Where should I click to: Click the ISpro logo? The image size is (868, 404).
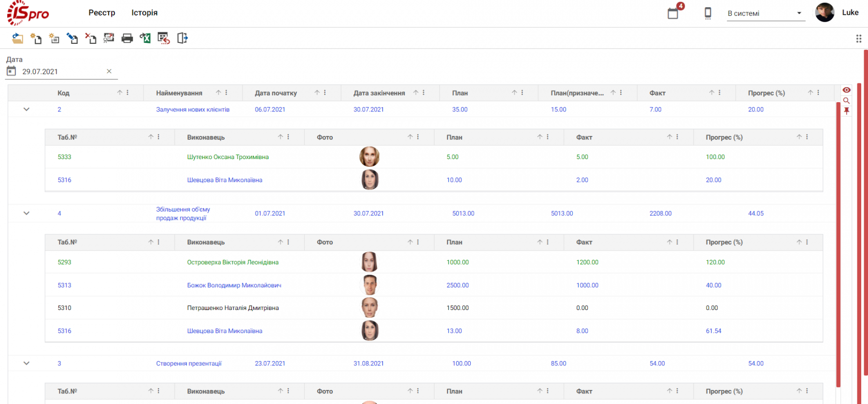(28, 13)
